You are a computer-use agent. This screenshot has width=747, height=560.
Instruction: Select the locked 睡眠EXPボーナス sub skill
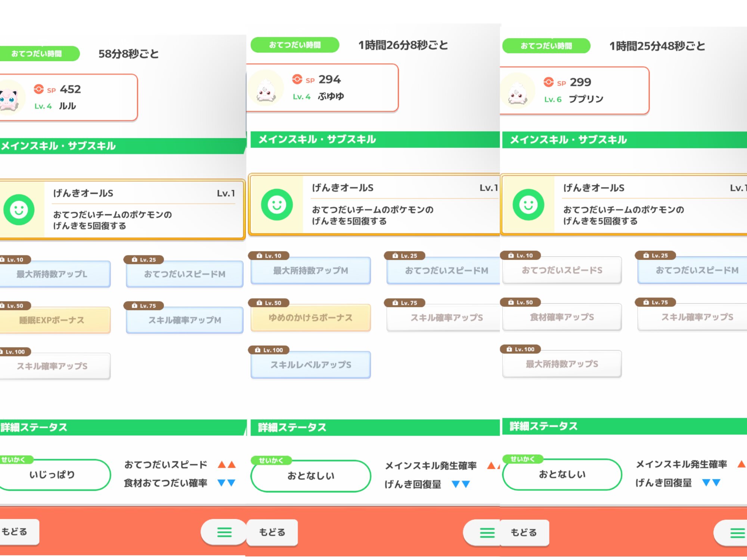(52, 320)
